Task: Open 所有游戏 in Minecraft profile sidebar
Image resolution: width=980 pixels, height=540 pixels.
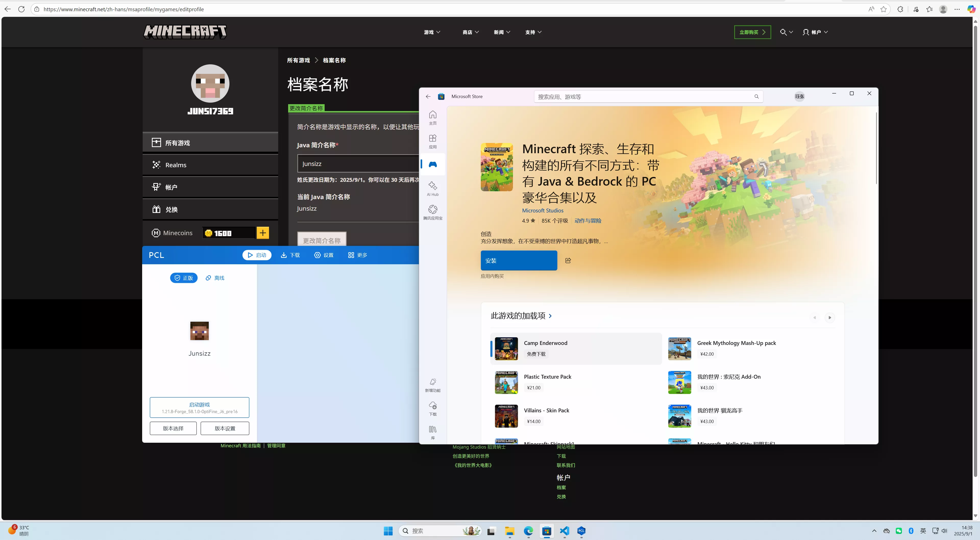Action: pyautogui.click(x=210, y=143)
